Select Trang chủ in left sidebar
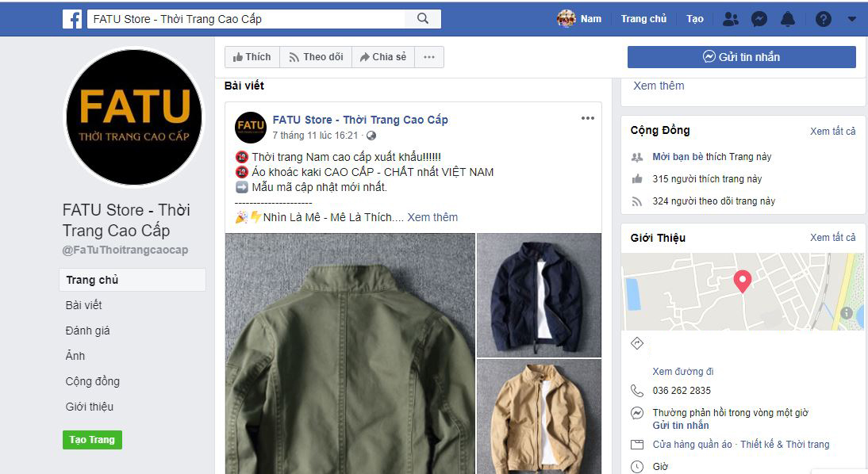The image size is (868, 474). 133,280
